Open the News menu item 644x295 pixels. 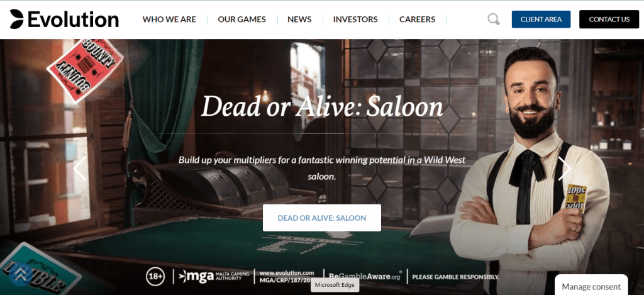(299, 19)
